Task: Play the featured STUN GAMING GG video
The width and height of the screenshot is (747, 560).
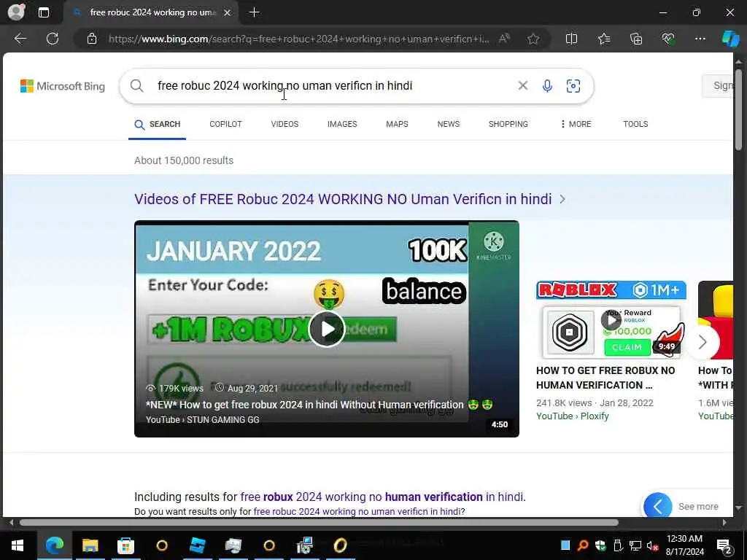Action: click(x=327, y=329)
